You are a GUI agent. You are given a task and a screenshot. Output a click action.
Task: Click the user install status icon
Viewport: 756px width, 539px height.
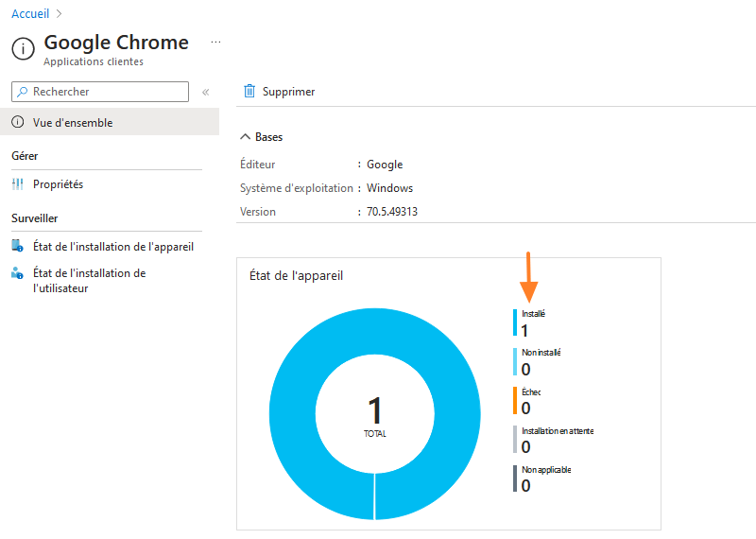pos(17,273)
